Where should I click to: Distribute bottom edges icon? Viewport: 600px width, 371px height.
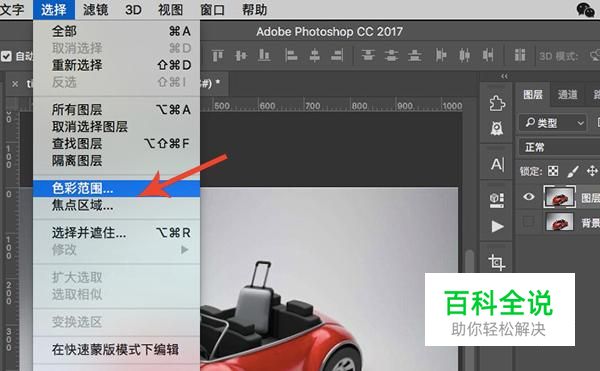tap(415, 56)
